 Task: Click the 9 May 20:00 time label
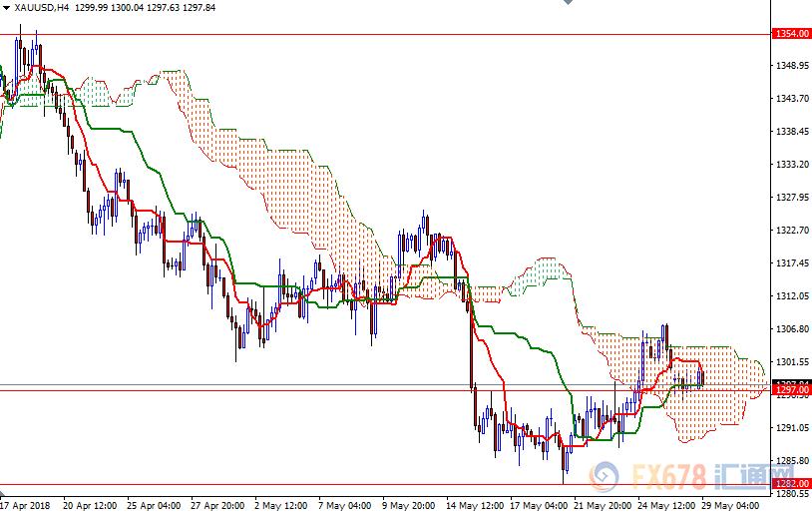tap(411, 505)
